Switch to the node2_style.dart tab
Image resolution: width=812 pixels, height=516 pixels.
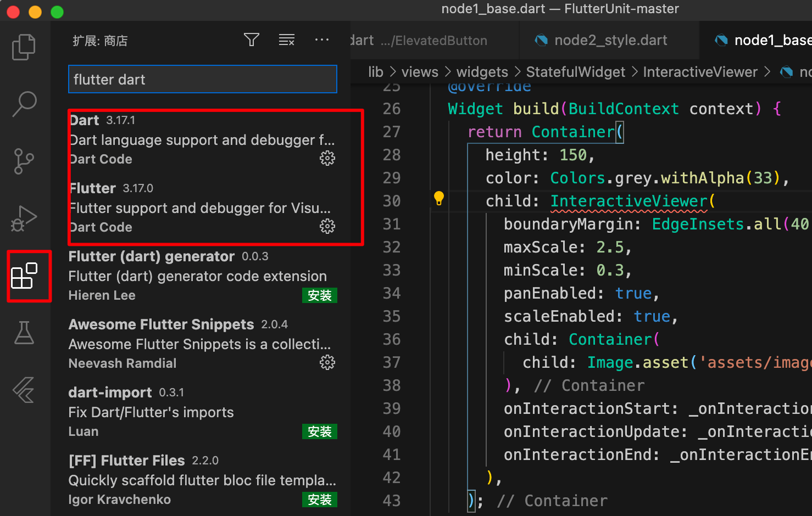(x=609, y=40)
